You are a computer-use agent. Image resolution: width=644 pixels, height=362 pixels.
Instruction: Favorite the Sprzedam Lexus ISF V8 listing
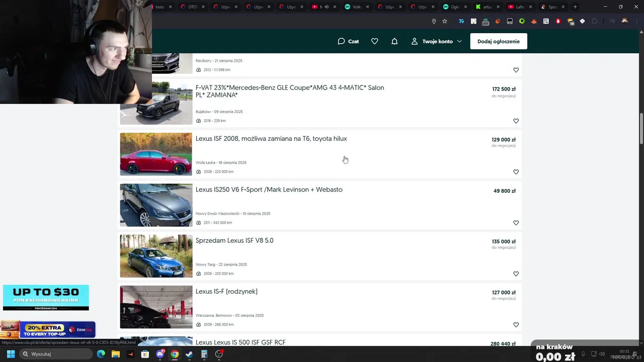(x=516, y=274)
